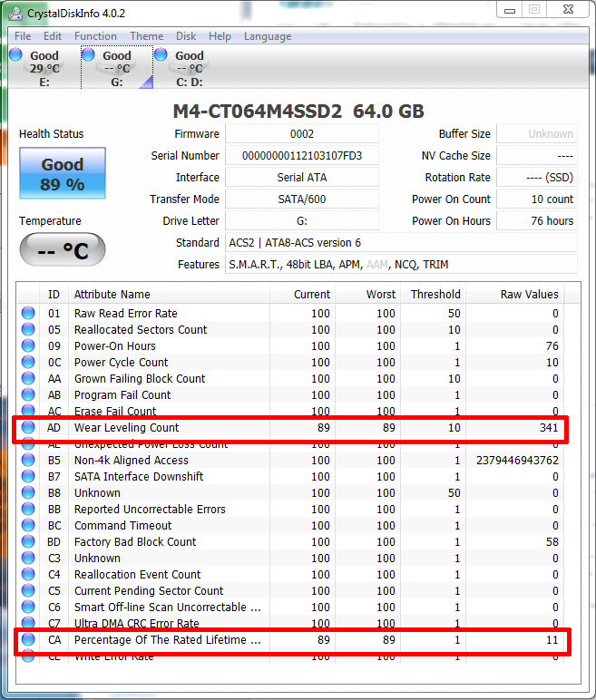Click status orb of Wear Leveling Count row
The width and height of the screenshot is (596, 700).
point(28,427)
